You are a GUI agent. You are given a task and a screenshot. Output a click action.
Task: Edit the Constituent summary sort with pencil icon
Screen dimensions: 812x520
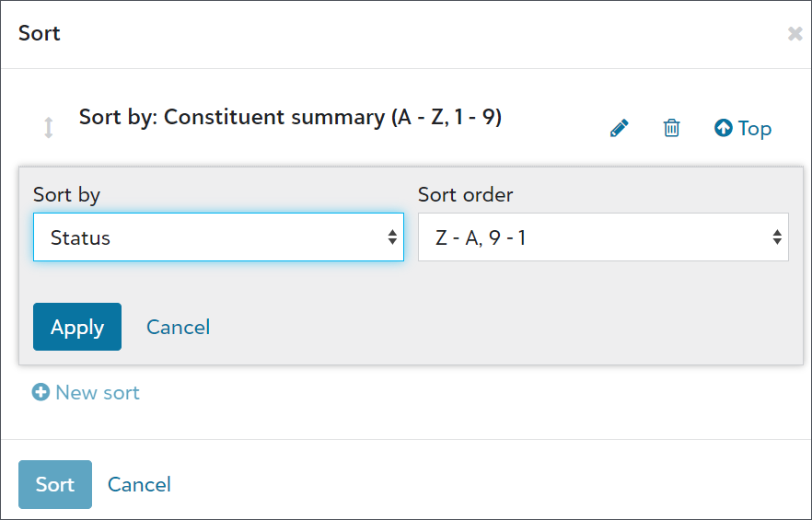[620, 128]
